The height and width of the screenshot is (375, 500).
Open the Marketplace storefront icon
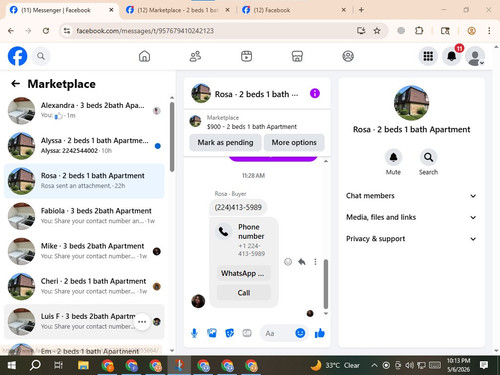click(x=297, y=56)
